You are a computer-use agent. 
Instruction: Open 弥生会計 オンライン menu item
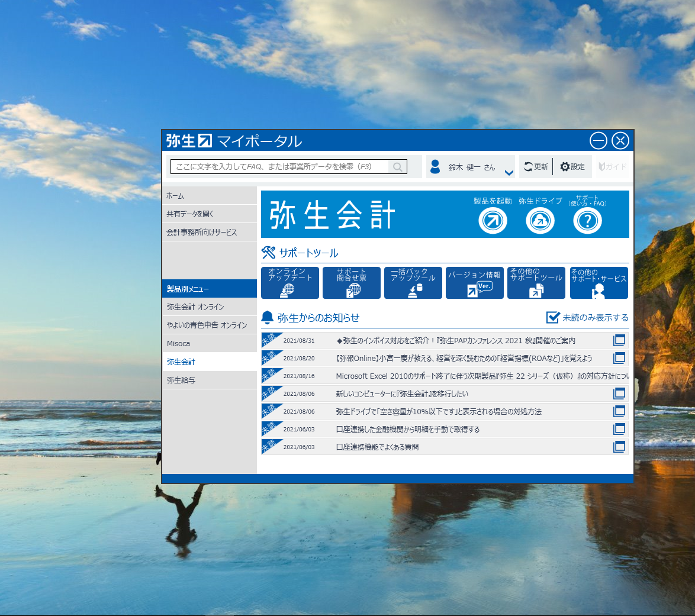pyautogui.click(x=209, y=307)
